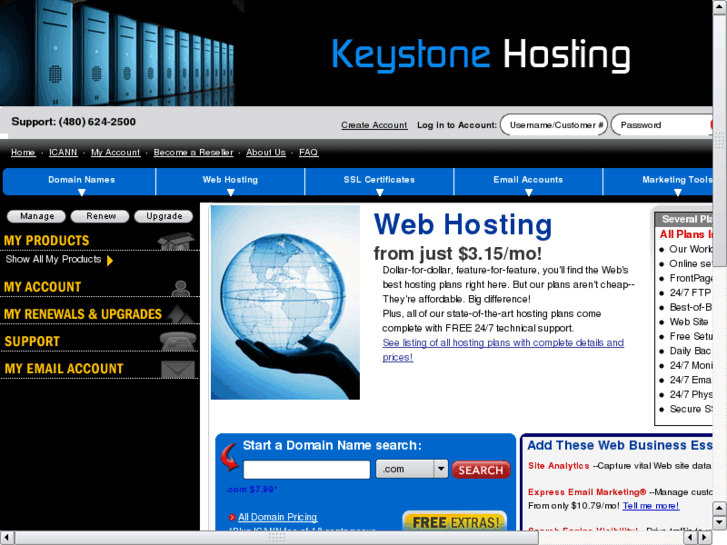Click the 'Site Analytics' red text
Image resolution: width=727 pixels, height=545 pixels.
point(558,466)
